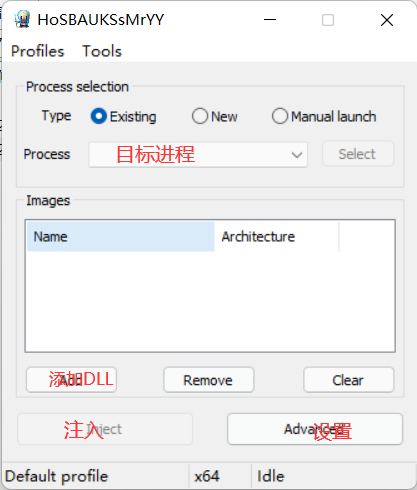Click the application icon in title bar
417x490 pixels.
(22, 19)
